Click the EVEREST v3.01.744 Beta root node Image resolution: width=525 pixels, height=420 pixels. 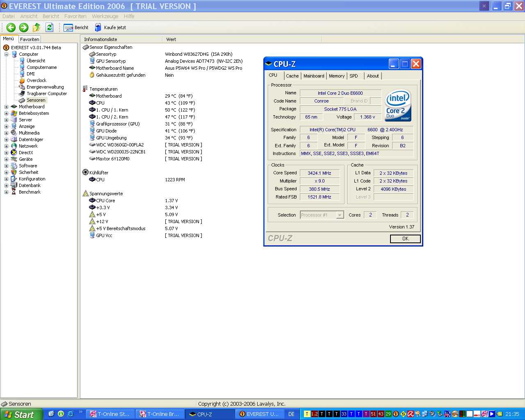coord(36,48)
